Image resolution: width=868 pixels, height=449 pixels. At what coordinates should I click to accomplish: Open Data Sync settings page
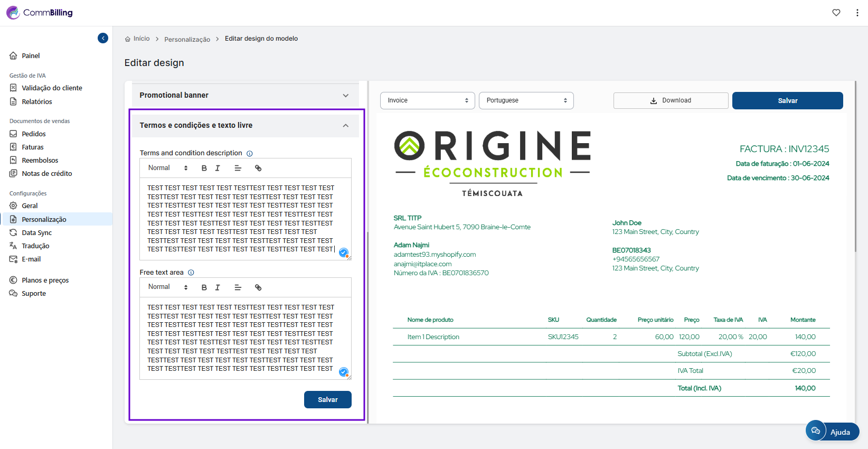[x=37, y=233]
